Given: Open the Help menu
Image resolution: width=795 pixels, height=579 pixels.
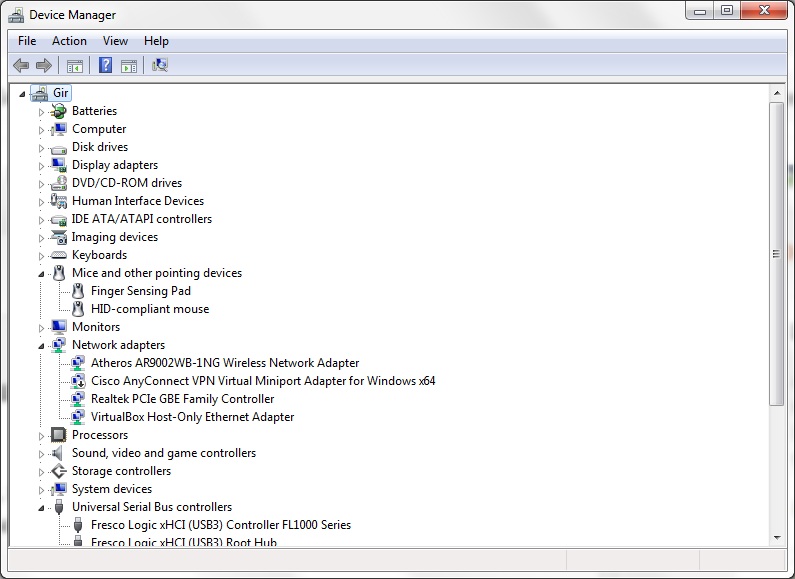Looking at the screenshot, I should [156, 41].
